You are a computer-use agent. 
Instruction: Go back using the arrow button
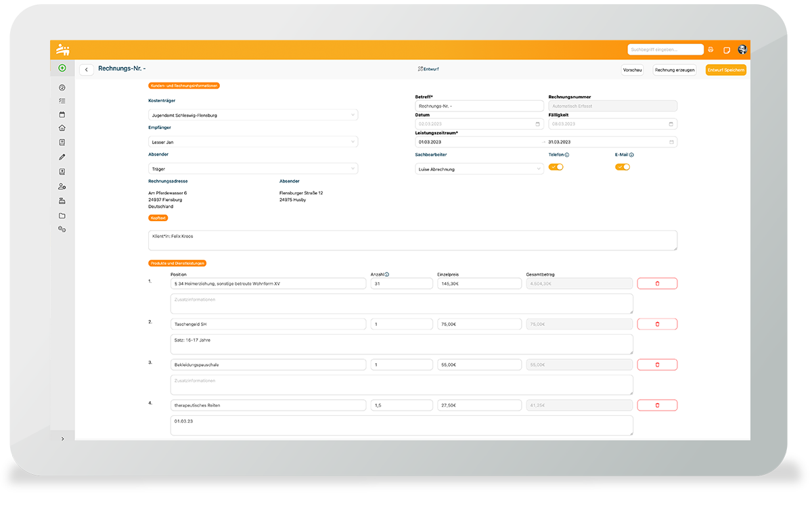87,70
